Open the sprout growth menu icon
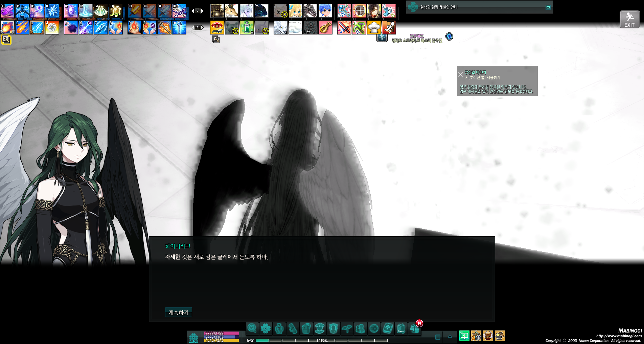The image size is (644, 344). coord(347,328)
